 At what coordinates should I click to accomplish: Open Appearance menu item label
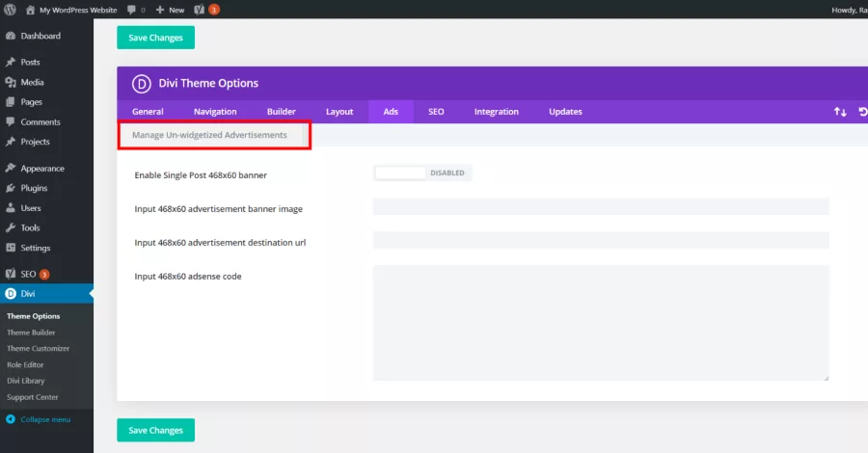[42, 168]
